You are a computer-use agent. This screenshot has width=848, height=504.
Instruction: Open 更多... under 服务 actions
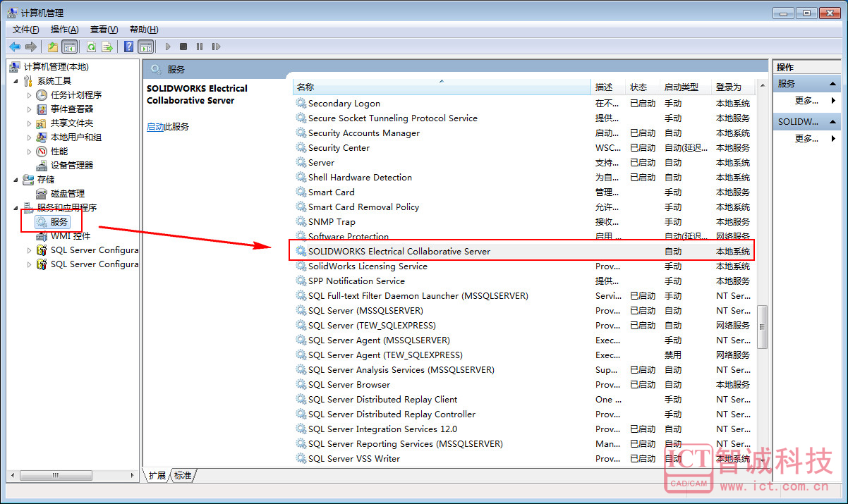coord(806,100)
